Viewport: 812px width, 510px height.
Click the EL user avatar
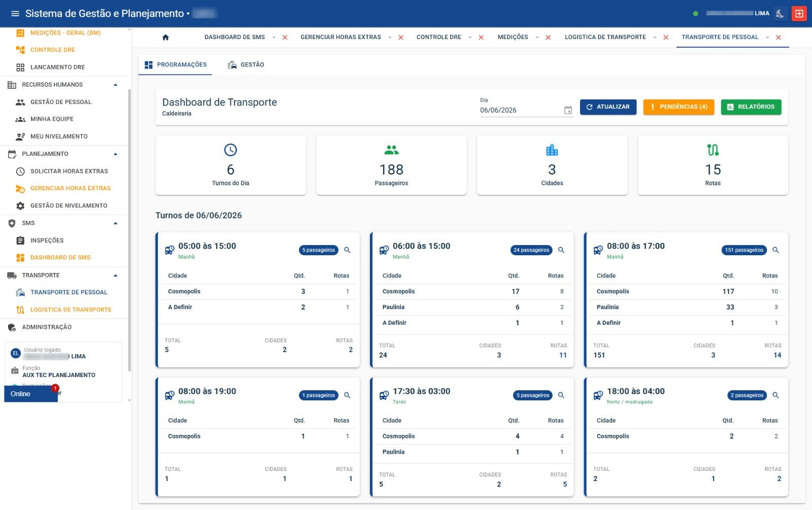click(16, 353)
